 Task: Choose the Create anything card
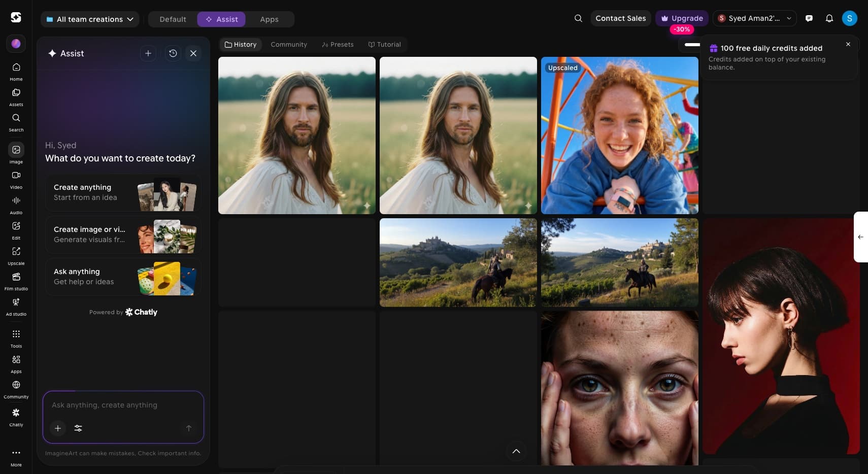[x=123, y=193]
